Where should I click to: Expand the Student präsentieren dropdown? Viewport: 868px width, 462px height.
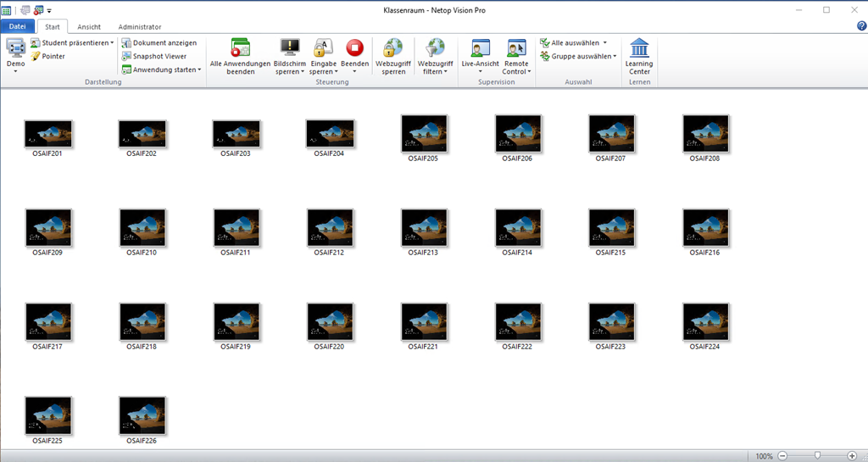pos(112,42)
